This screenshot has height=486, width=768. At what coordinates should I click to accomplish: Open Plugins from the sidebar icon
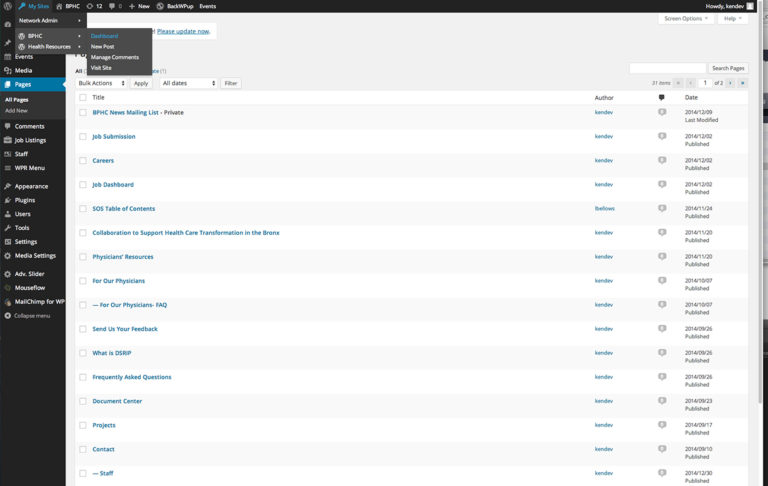(x=8, y=200)
